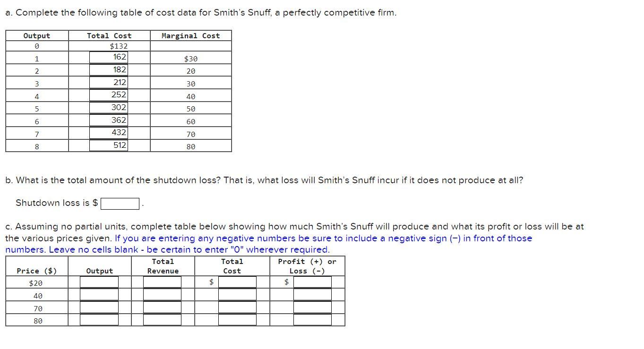Select the Total Cost input containing 362
The width and height of the screenshot is (644, 349).
109,120
